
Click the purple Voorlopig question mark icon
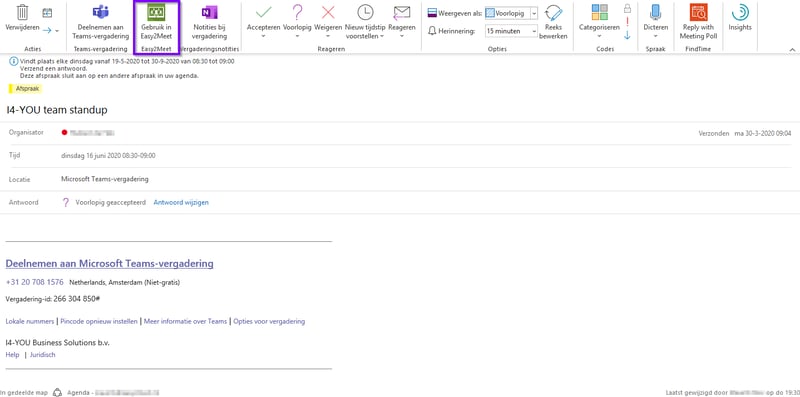click(297, 12)
